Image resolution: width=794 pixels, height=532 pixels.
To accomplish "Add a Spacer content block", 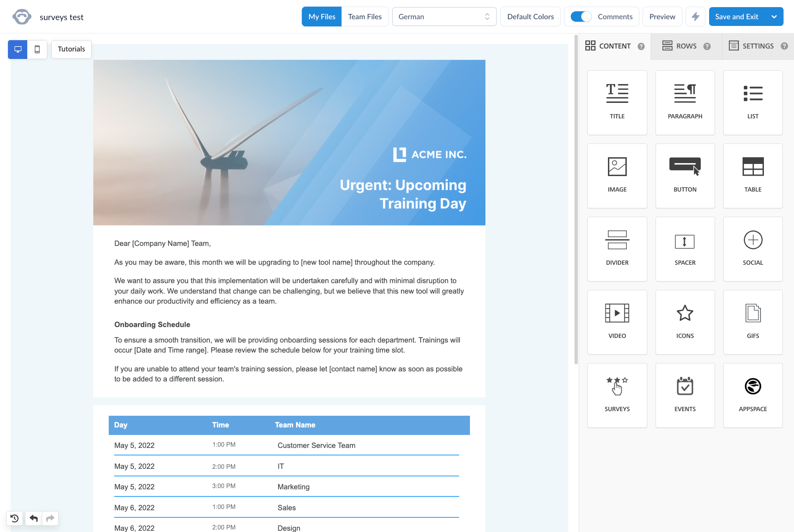I will (x=685, y=249).
